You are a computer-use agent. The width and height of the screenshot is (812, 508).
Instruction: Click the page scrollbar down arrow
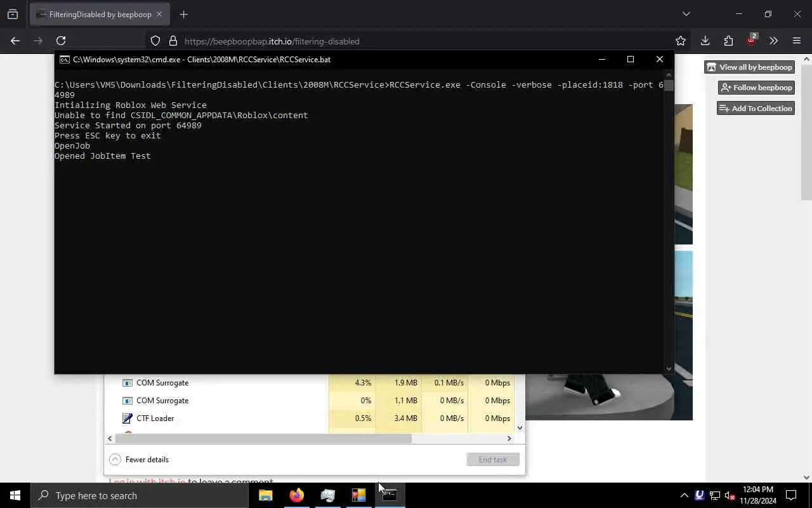(806, 478)
